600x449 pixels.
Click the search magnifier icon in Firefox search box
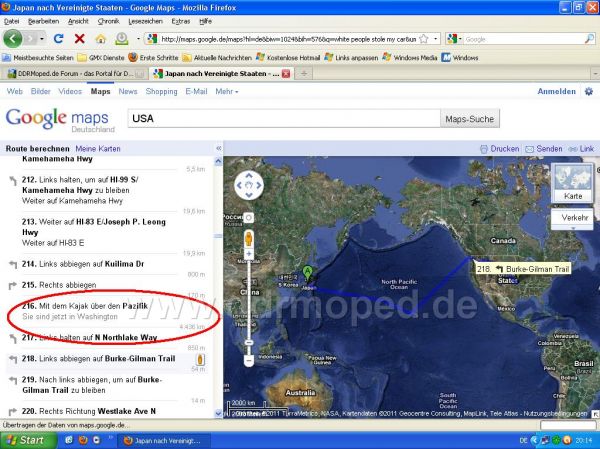(x=589, y=39)
